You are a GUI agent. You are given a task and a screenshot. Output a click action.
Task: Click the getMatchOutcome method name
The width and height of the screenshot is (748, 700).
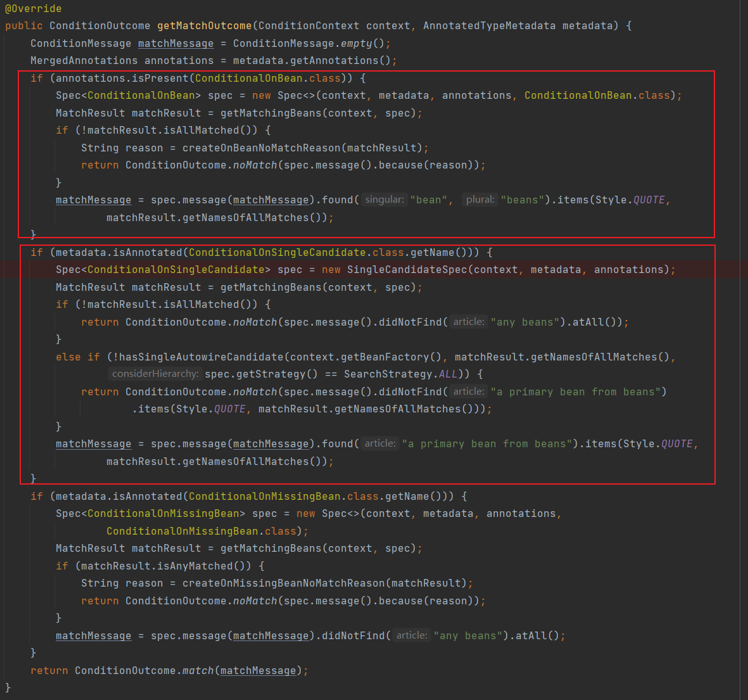204,26
